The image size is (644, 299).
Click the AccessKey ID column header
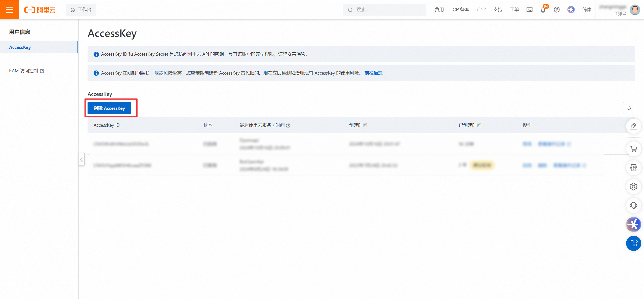(106, 125)
